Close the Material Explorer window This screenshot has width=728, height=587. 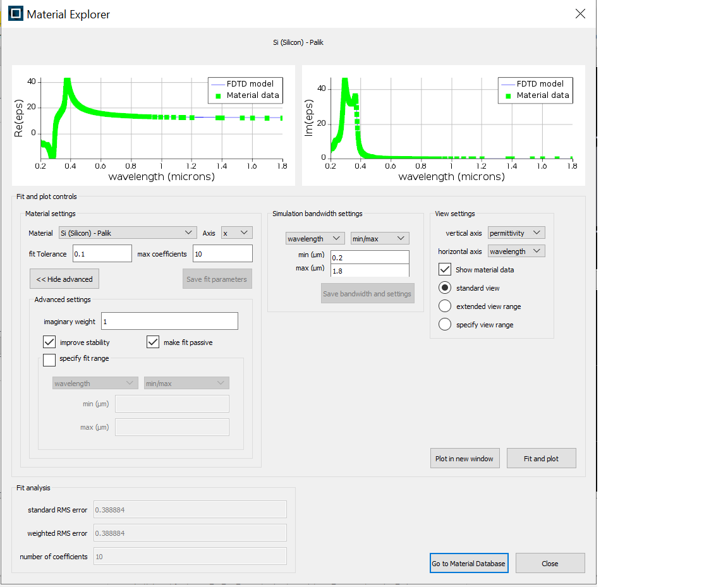coord(579,14)
